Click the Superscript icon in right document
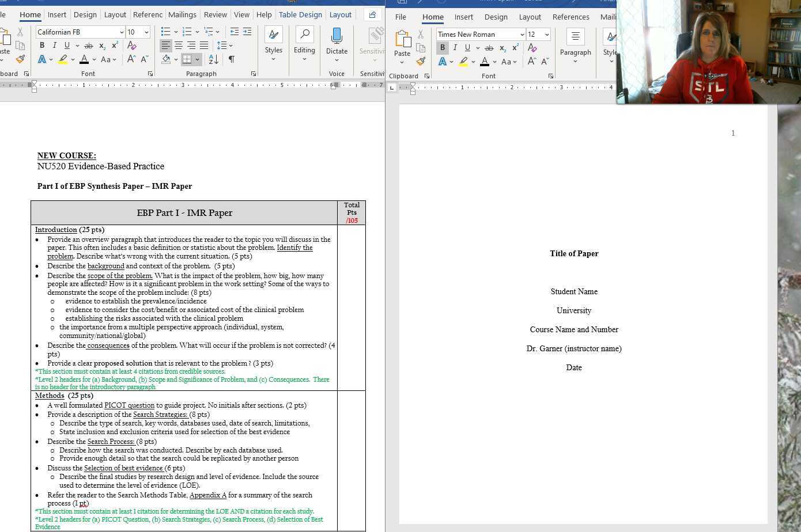801x532 pixels. 515,48
